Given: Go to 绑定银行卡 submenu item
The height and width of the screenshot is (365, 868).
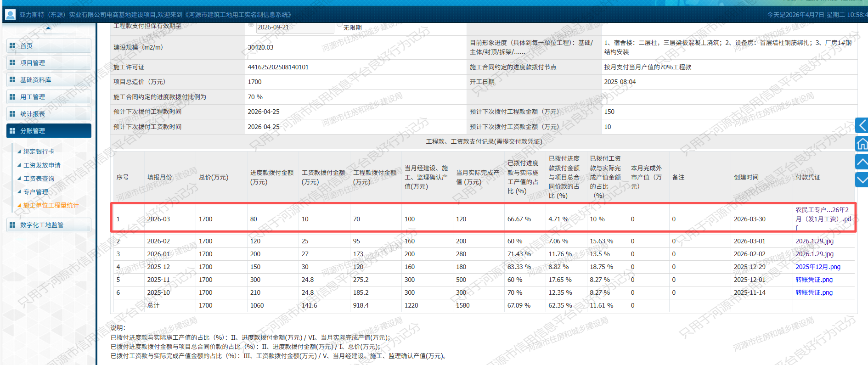Looking at the screenshot, I should [39, 152].
